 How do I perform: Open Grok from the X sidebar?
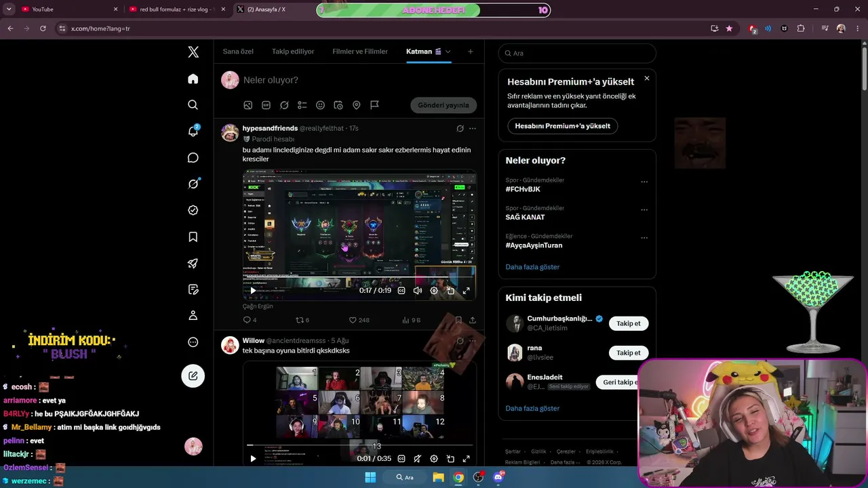point(193,184)
